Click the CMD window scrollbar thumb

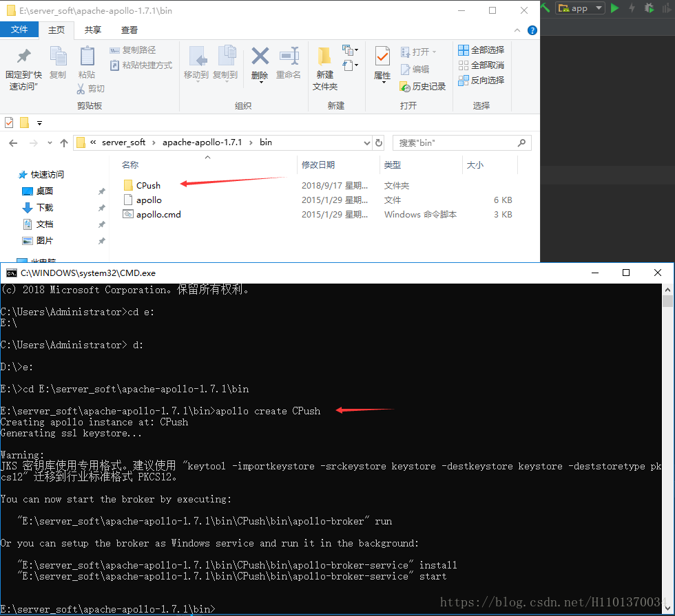[x=667, y=301]
